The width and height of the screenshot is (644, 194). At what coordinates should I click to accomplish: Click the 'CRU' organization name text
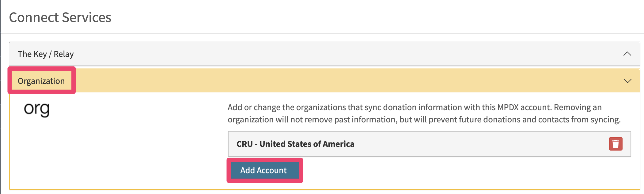pos(244,144)
